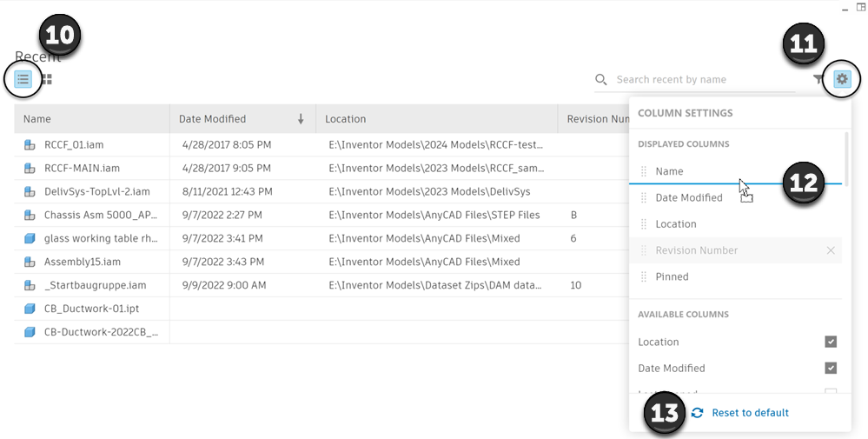Uncheck Location in available columns
Screen dimensions: 868x439
pos(831,342)
